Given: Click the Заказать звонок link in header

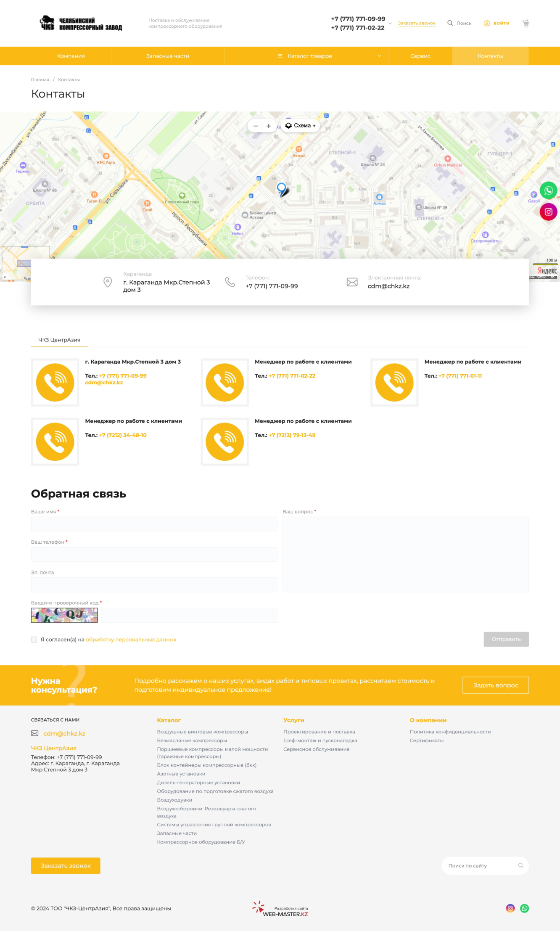Looking at the screenshot, I should pyautogui.click(x=416, y=24).
